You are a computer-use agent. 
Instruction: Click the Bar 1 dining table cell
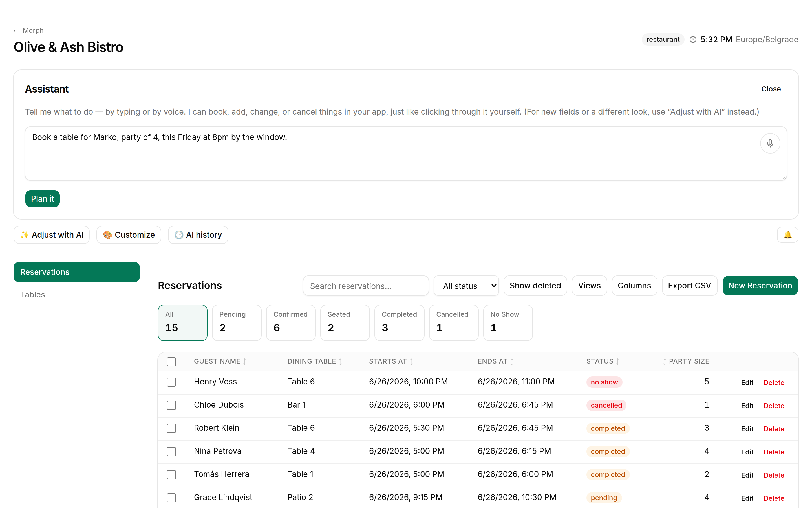(296, 405)
